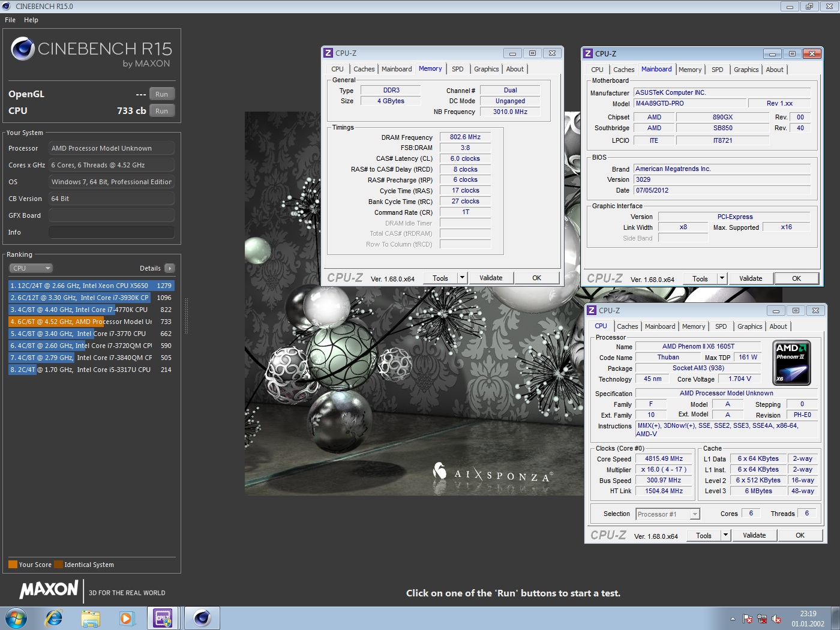This screenshot has height=630, width=840.
Task: Launch Windows Media Player from taskbar
Action: click(x=127, y=618)
